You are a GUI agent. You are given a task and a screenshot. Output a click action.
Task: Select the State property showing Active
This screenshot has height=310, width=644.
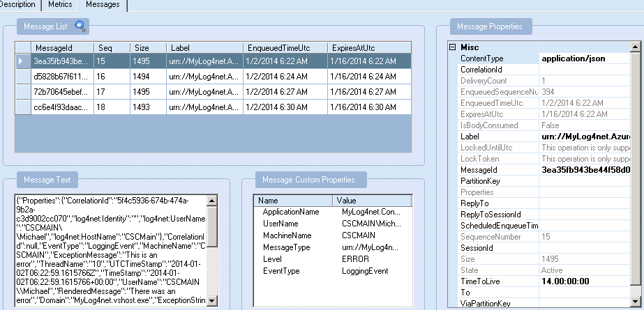pyautogui.click(x=545, y=270)
